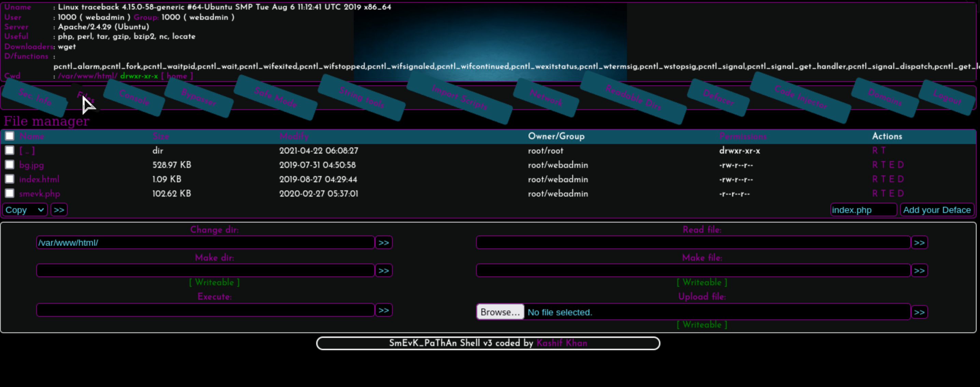The image size is (980, 387).
Task: Click the >> button next to Read file
Action: pos(919,243)
